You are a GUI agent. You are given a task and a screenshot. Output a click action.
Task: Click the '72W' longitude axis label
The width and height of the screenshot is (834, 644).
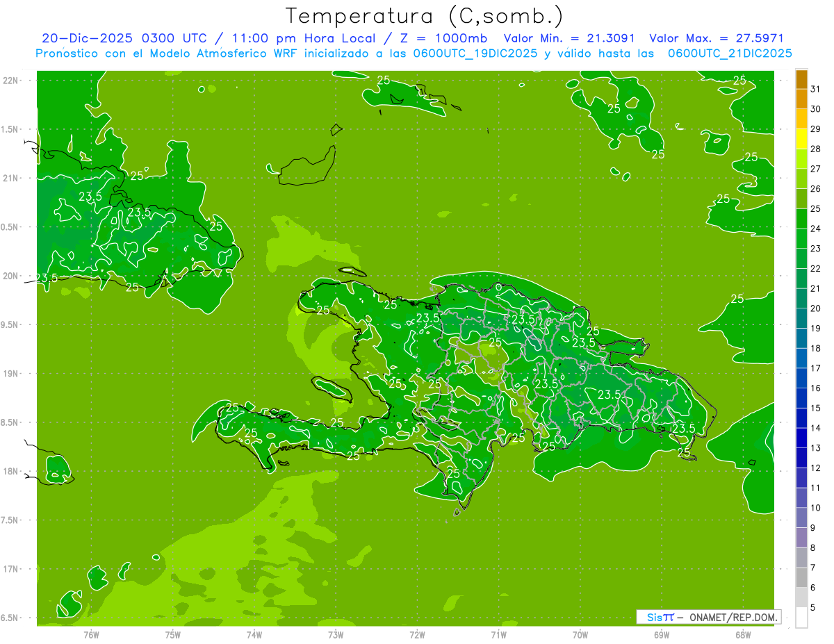click(x=417, y=635)
